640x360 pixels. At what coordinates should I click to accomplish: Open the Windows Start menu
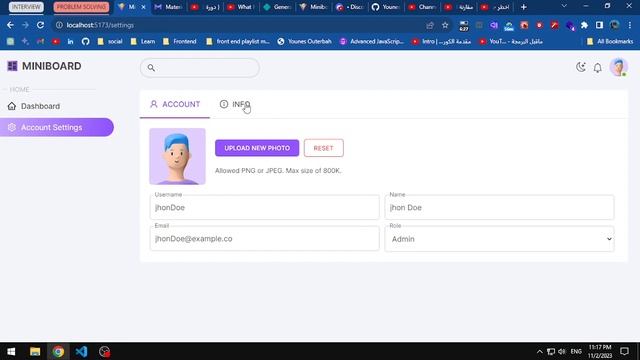[x=11, y=351]
